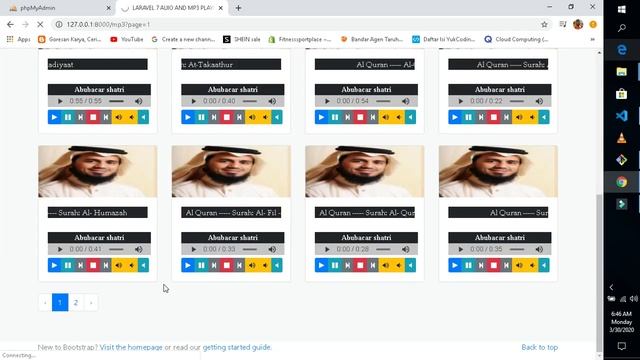Click the pagination previous chevron

(x=45, y=303)
